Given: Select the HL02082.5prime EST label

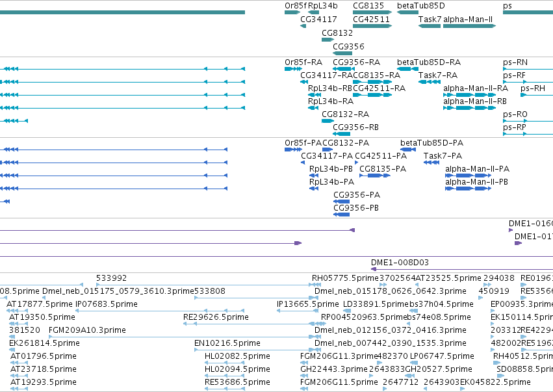Looking at the screenshot, I should click(x=237, y=356).
